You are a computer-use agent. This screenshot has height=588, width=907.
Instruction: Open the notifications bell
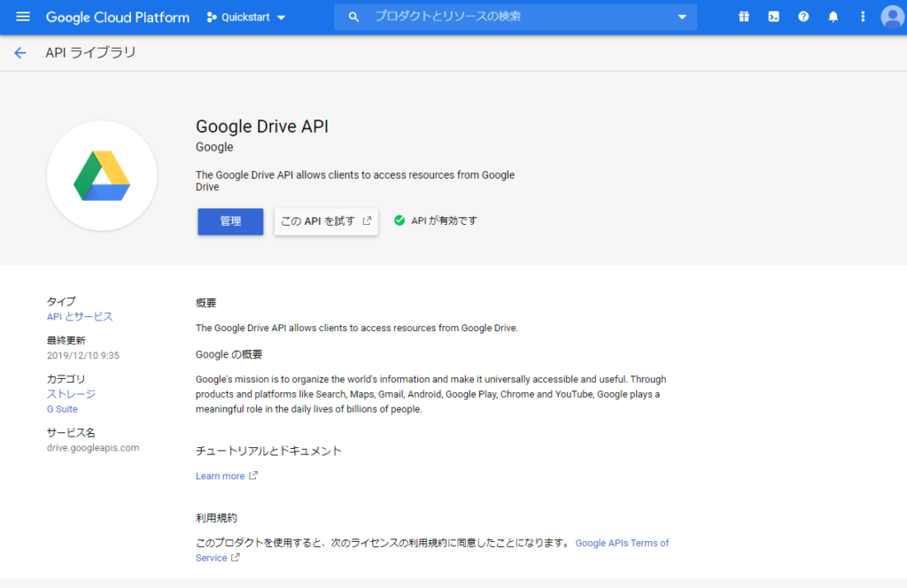(833, 17)
